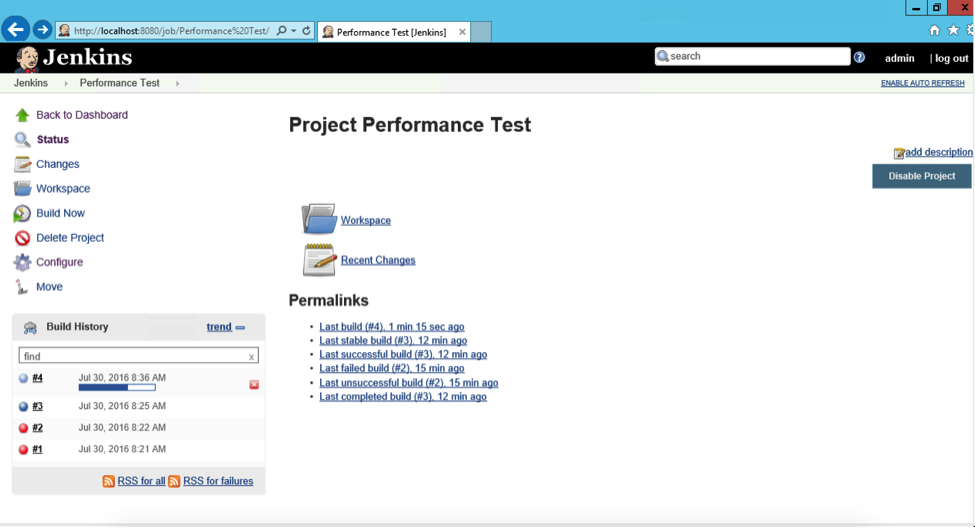Image resolution: width=975 pixels, height=528 pixels.
Task: Click the RSS for failures feed icon
Action: coord(174,481)
